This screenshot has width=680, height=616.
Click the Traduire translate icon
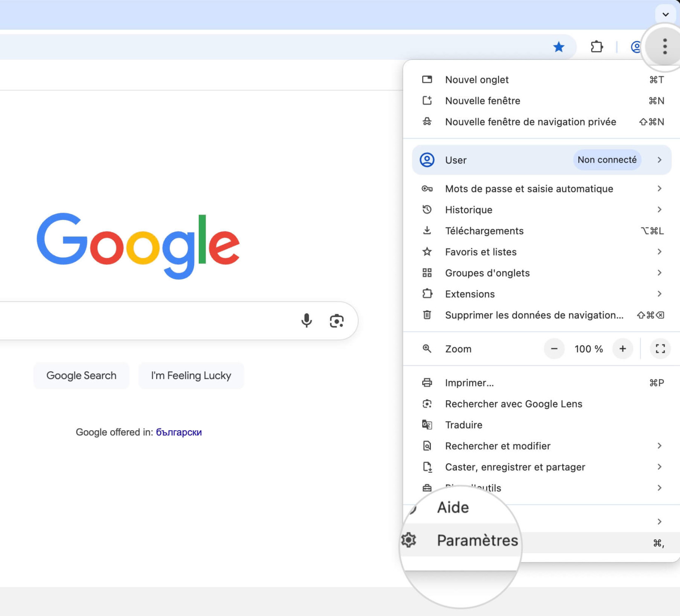427,425
